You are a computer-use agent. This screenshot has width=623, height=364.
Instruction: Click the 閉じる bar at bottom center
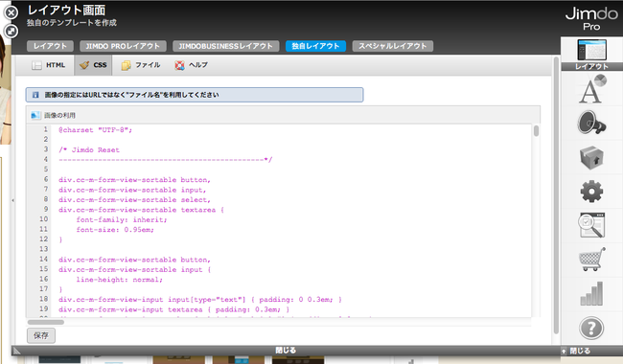286,351
